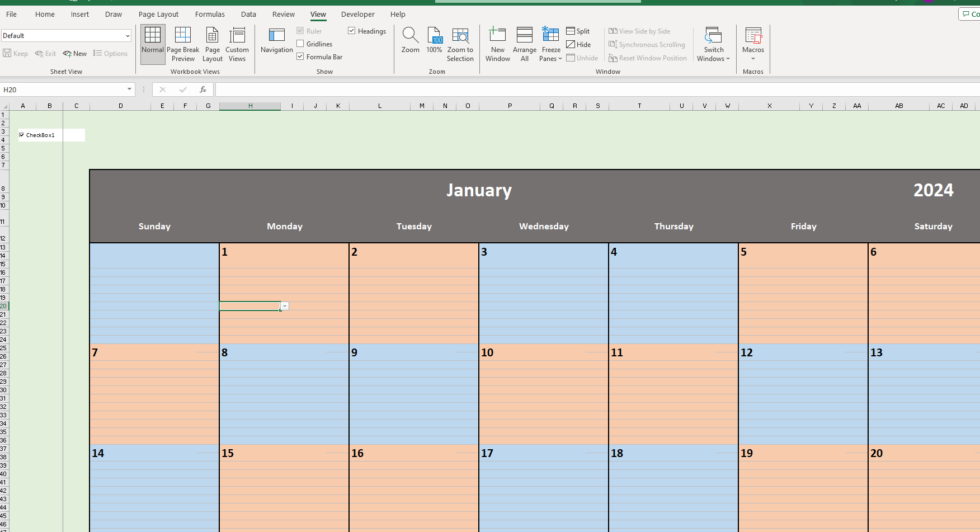Click the grayed Unhide button
980x532 pixels.
(582, 58)
